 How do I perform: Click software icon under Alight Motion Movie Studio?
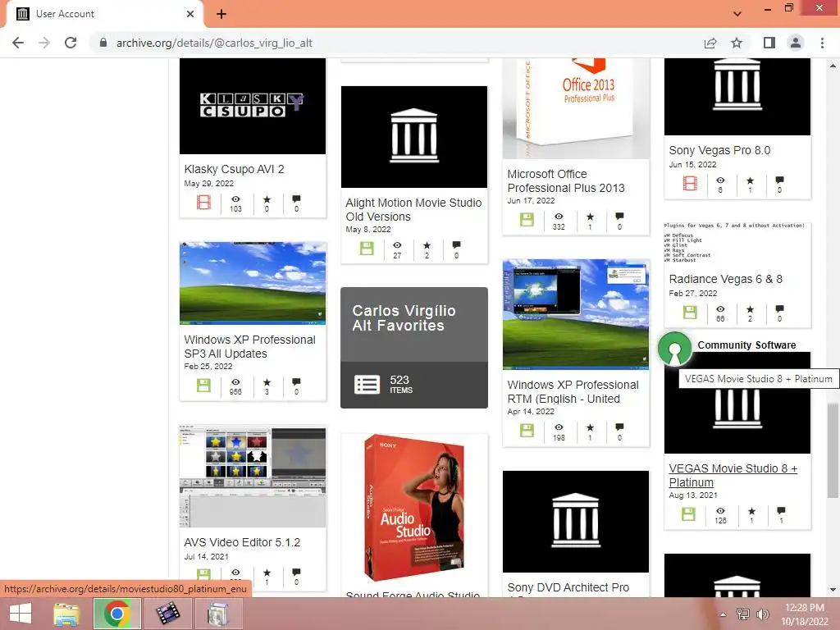point(367,248)
